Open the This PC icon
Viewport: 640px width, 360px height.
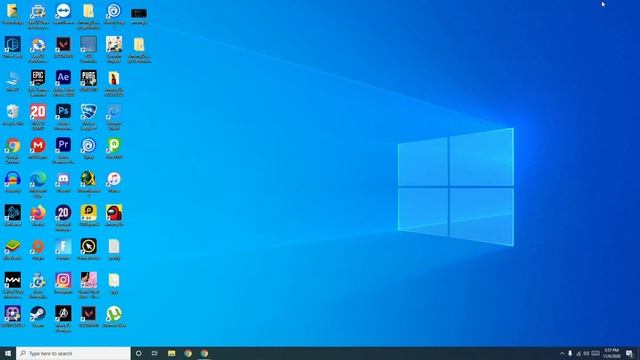tap(13, 78)
